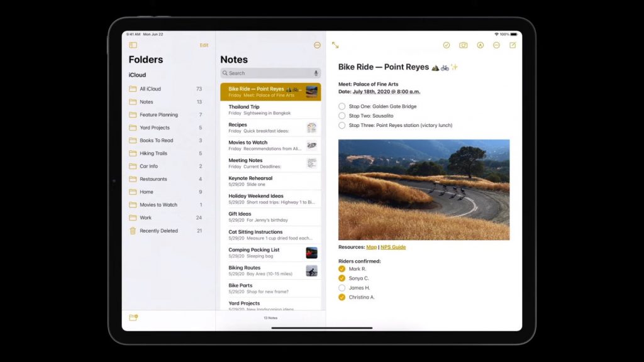This screenshot has width=644, height=362.
Task: Open the Yard Projects note in list
Action: tap(270, 305)
